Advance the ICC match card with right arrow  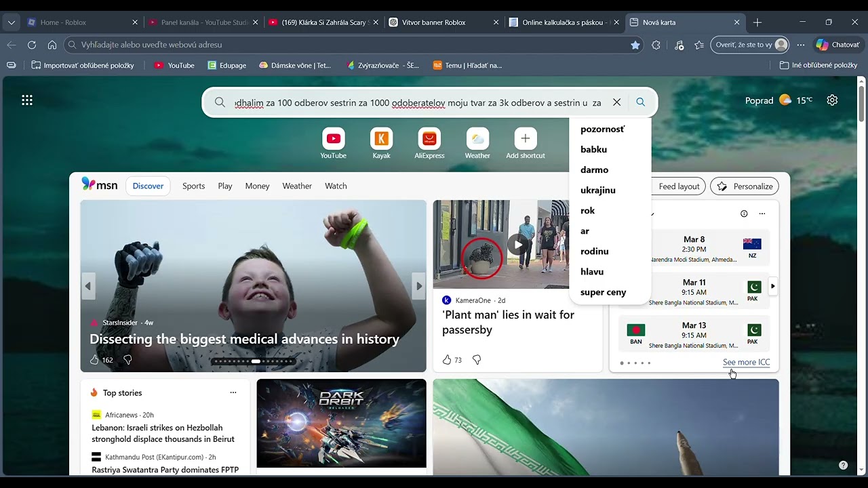pos(772,286)
